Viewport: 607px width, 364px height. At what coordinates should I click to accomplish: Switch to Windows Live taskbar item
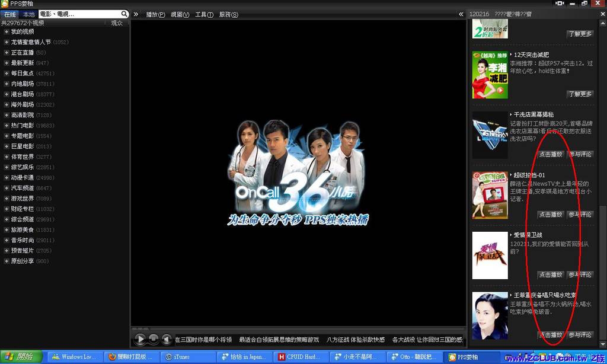pos(75,357)
